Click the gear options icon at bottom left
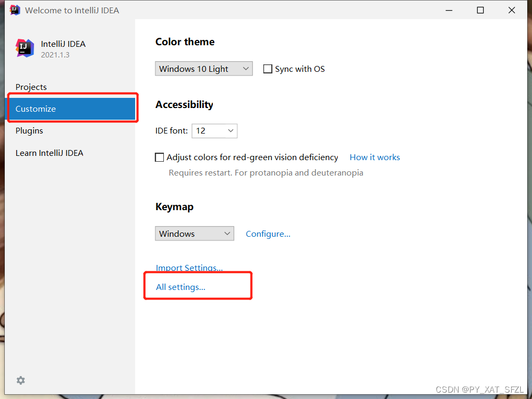Screen dimensions: 532x399 click(21, 380)
